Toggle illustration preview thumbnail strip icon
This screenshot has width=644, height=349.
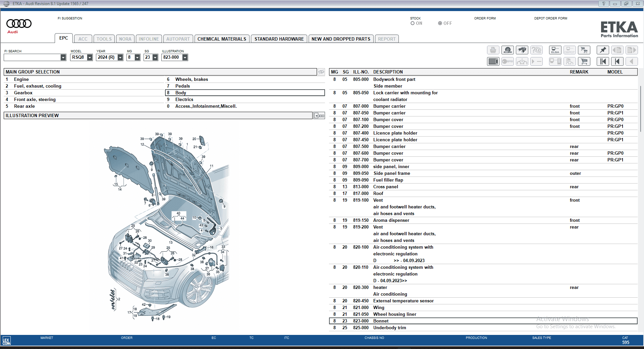[x=319, y=116]
